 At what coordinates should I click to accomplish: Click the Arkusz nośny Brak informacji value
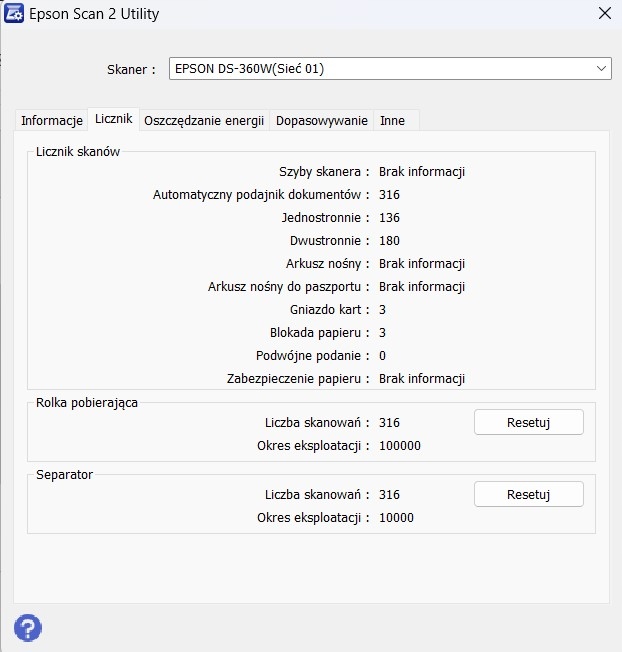(x=422, y=264)
